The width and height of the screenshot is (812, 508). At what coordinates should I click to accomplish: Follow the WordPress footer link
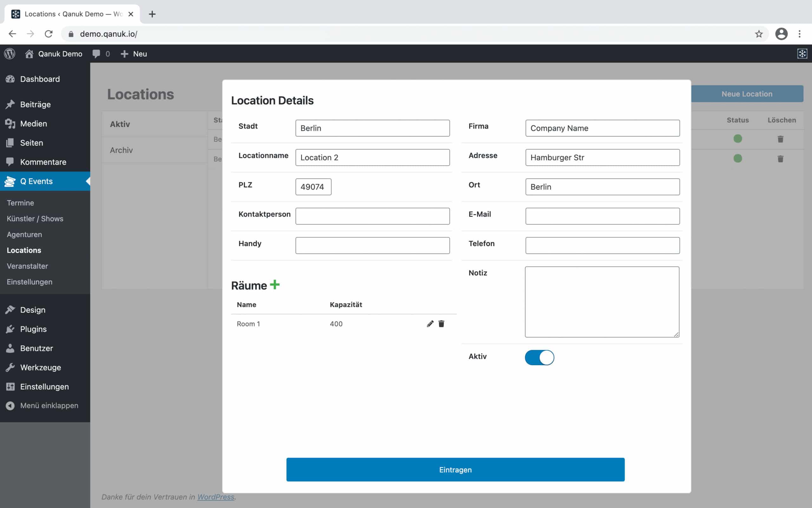216,497
